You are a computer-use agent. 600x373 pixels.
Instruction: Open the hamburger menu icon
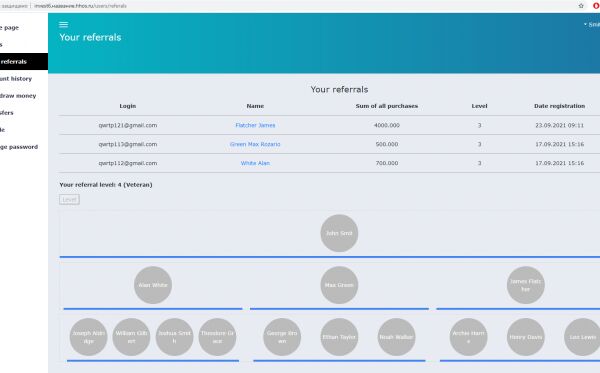tap(64, 24)
